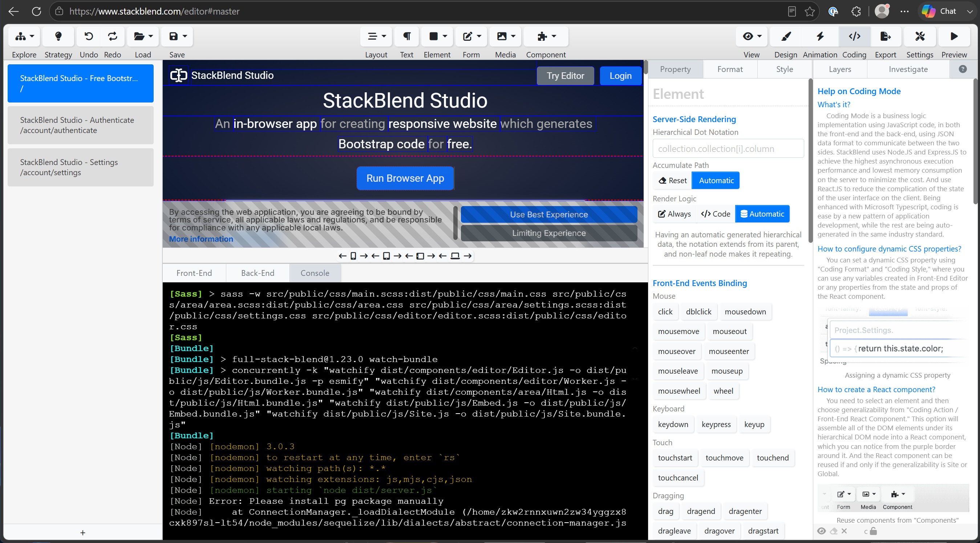Set Render Logic to Code
This screenshot has height=543, width=980.
[x=715, y=214]
